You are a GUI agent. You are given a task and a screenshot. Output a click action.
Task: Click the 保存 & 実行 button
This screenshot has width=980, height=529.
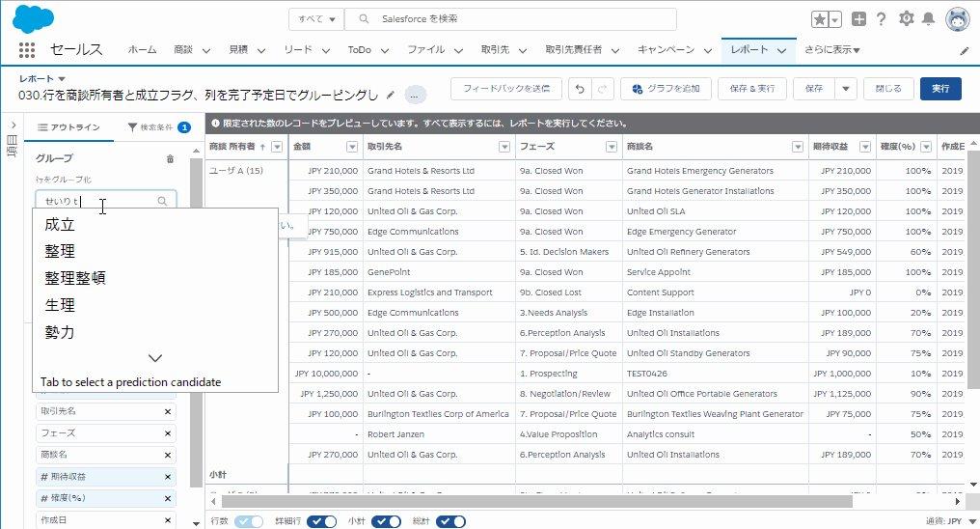click(751, 89)
